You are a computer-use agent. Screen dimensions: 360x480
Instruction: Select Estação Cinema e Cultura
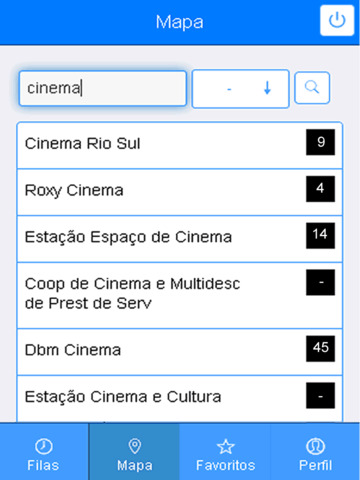click(180, 399)
